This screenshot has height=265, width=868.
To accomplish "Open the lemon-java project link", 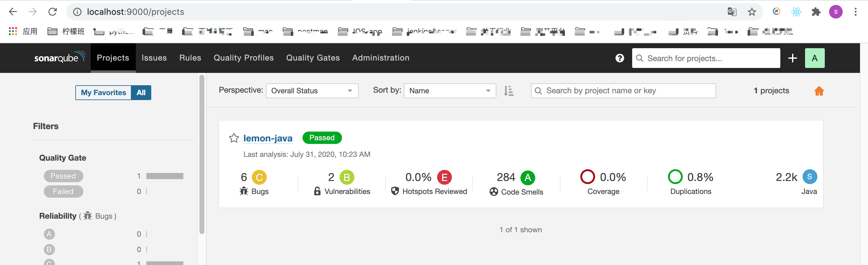I will coord(268,138).
